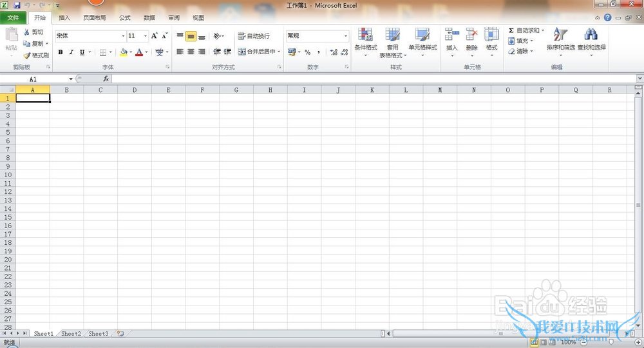
Task: Toggle Bold formatting
Action: 61,52
